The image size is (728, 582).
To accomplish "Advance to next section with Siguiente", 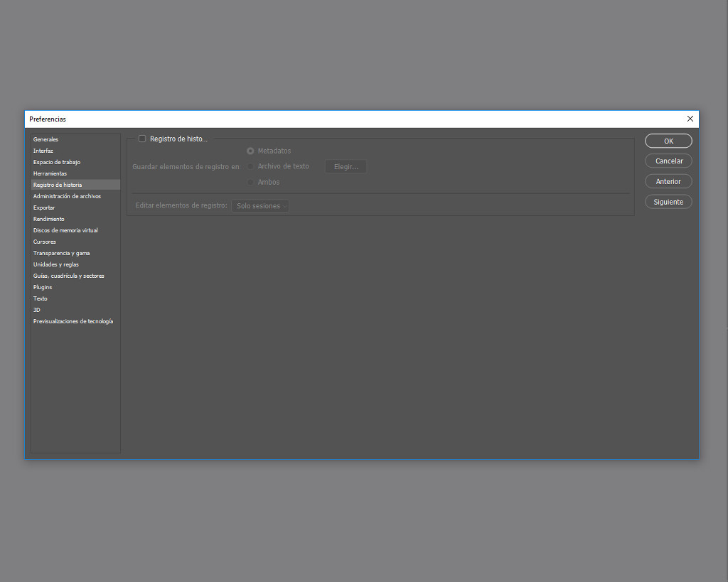I will (668, 201).
